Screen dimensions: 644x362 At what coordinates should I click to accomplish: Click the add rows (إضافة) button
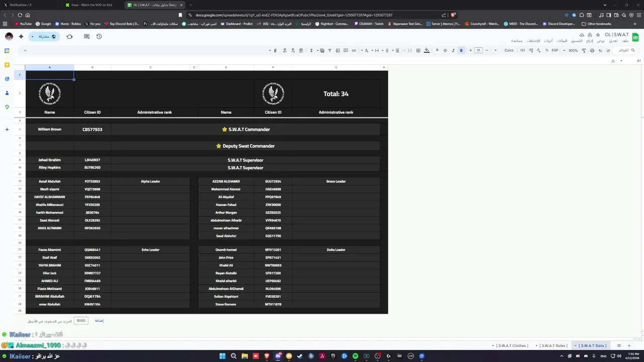(x=99, y=320)
